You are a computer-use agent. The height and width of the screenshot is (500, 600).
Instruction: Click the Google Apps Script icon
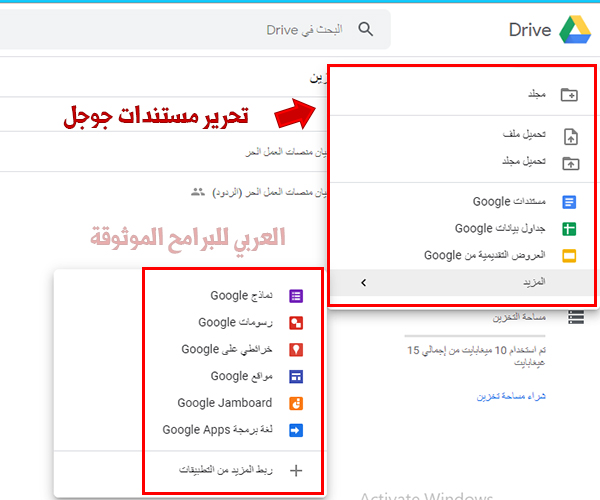coord(296,430)
